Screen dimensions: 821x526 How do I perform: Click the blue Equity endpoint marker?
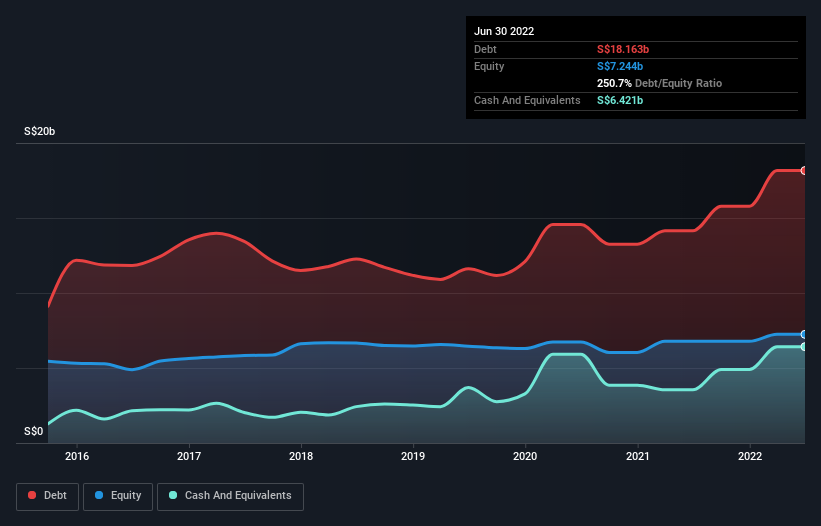804,334
